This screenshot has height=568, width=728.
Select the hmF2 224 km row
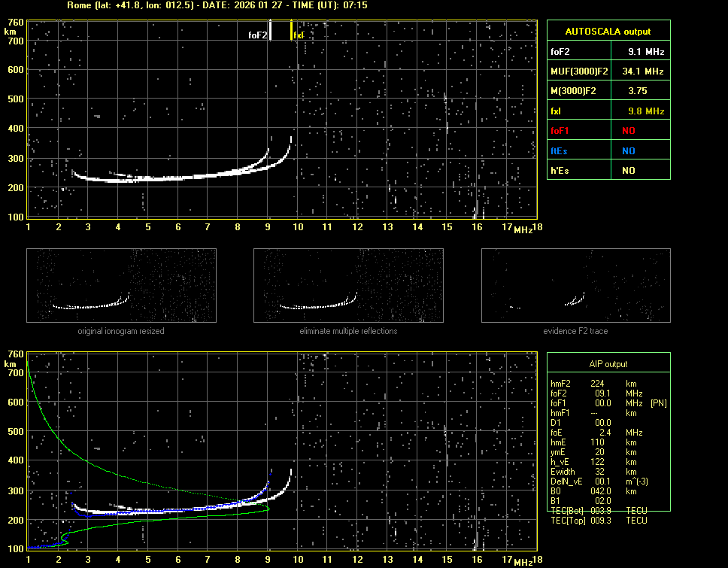[598, 384]
